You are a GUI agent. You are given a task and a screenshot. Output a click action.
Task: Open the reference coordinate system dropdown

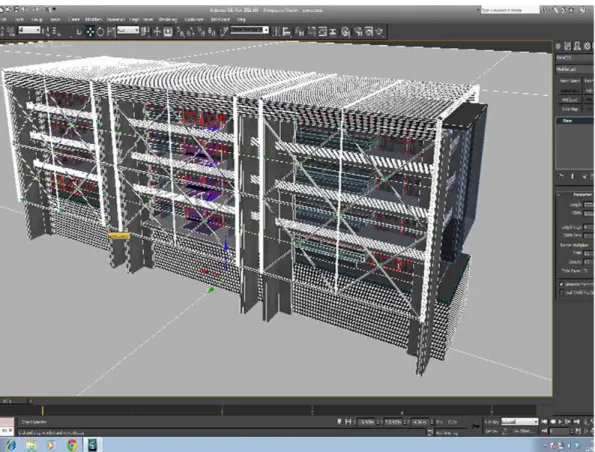point(128,30)
